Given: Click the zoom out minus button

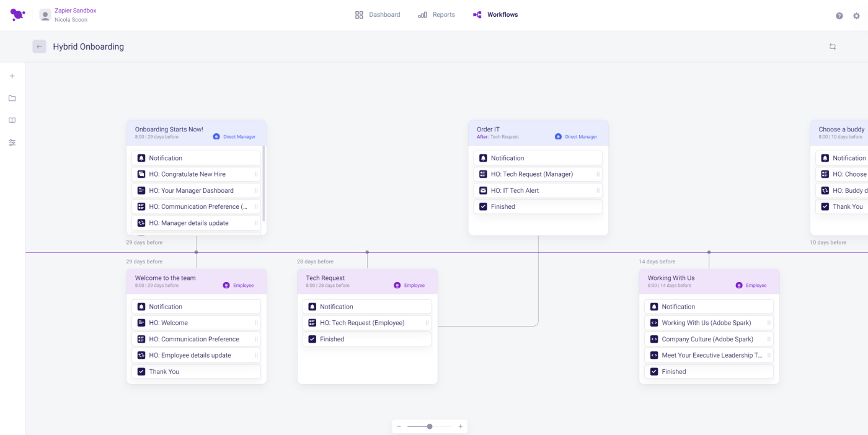Looking at the screenshot, I should pyautogui.click(x=399, y=426).
